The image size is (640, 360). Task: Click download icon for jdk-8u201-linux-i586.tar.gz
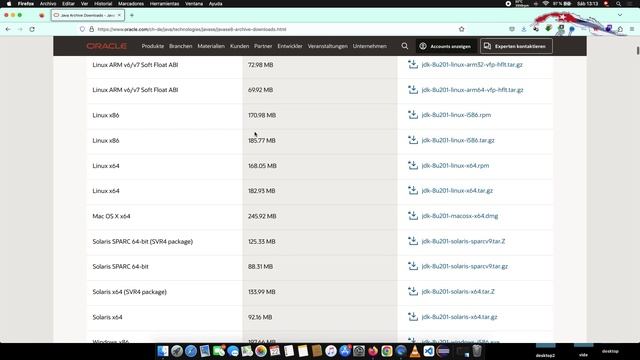click(413, 140)
